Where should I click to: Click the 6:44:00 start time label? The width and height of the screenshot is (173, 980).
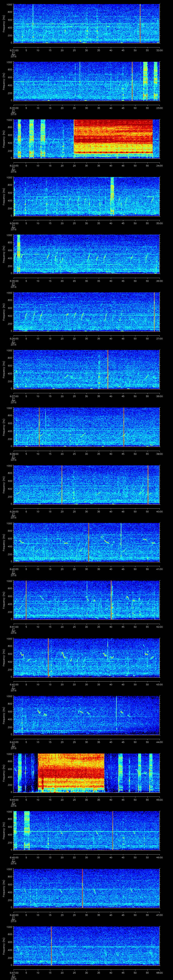coord(14,800)
